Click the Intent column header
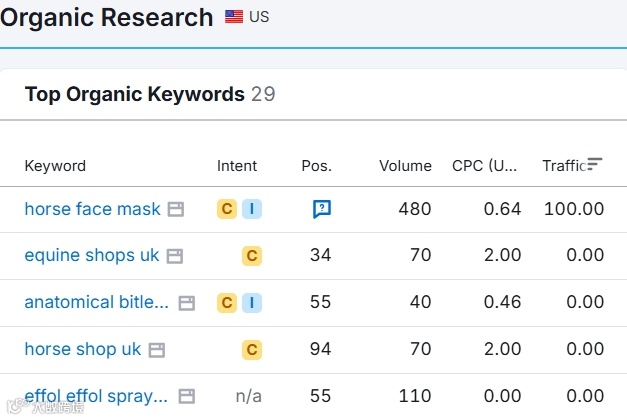The image size is (627, 420). (237, 166)
